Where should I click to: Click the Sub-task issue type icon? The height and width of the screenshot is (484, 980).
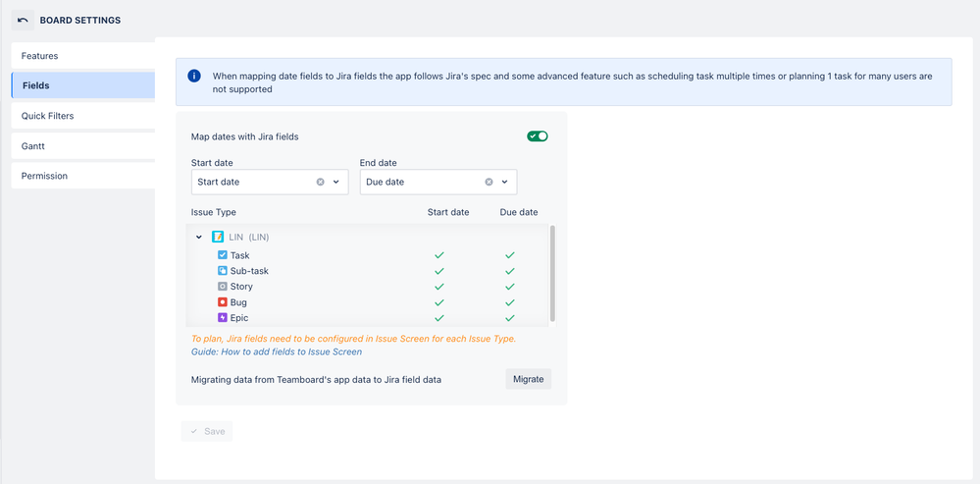pos(223,271)
